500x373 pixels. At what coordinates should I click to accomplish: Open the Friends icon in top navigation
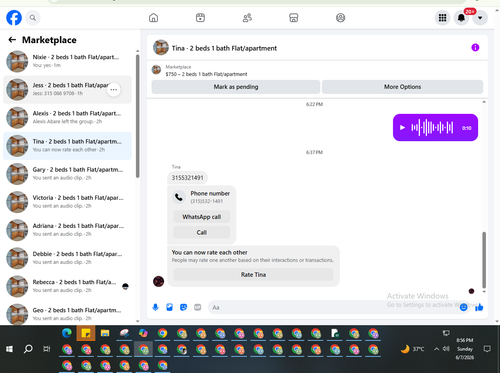(x=247, y=18)
